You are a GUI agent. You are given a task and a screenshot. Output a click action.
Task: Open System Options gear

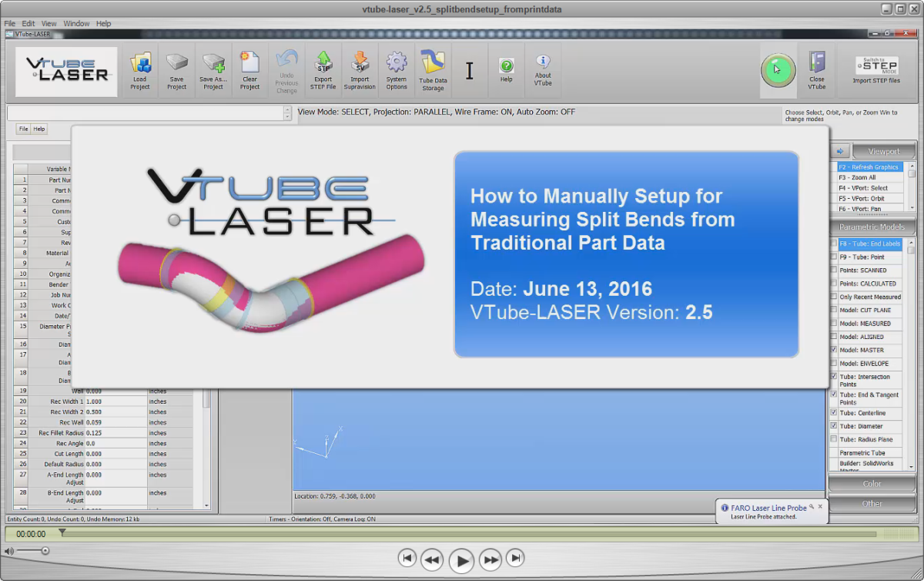[397, 70]
